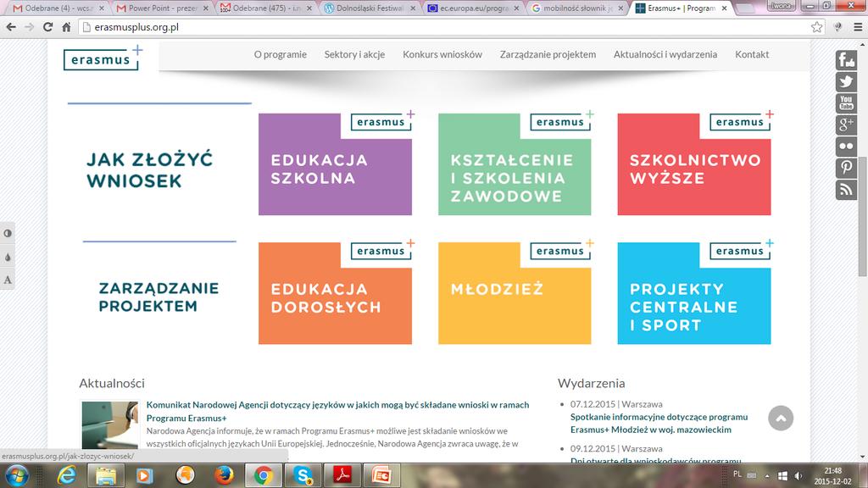Click the font size 'A' accessibility icon

(x=8, y=280)
